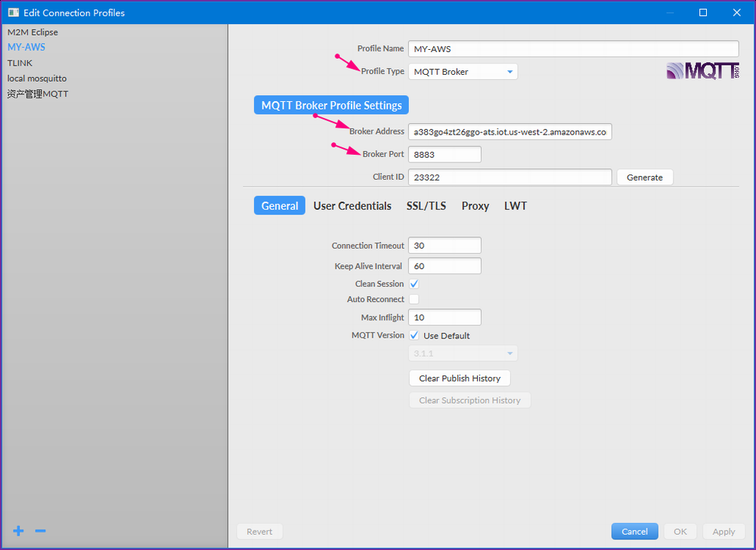
Task: Click Clear Publish History button
Action: coord(460,378)
